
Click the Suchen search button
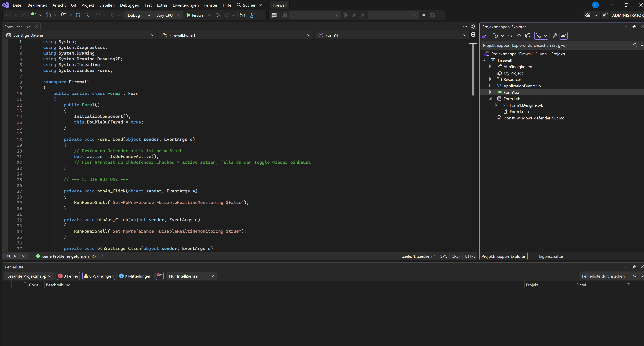249,5
